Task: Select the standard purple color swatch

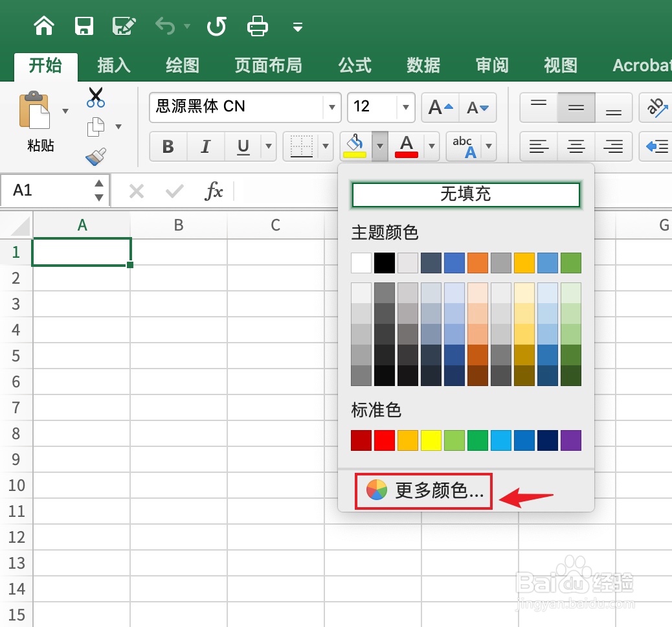Action: tap(571, 440)
